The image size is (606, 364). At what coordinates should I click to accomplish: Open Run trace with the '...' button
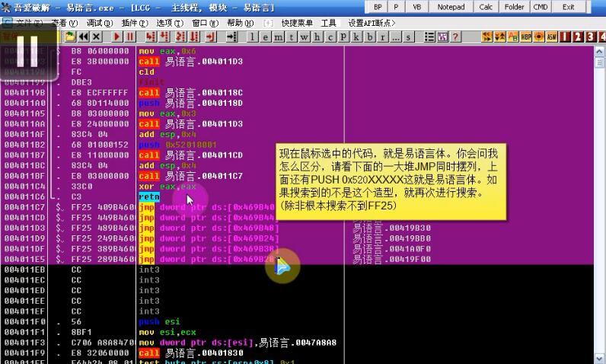coord(395,37)
